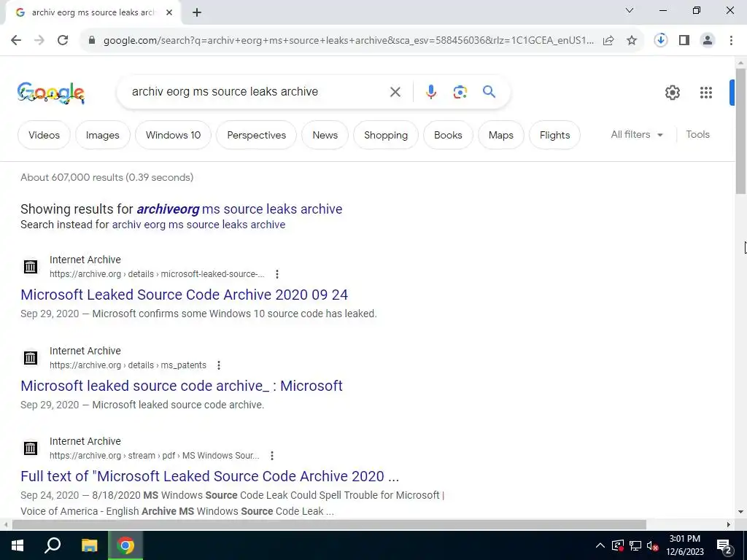Image resolution: width=747 pixels, height=560 pixels.
Task: Switch to News results
Action: point(325,135)
